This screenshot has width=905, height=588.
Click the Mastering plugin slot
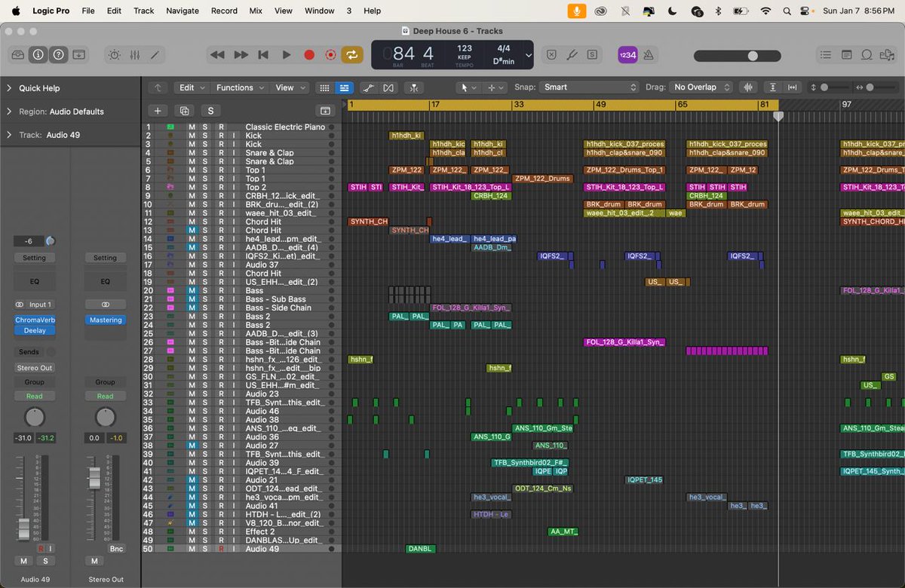[x=106, y=320]
